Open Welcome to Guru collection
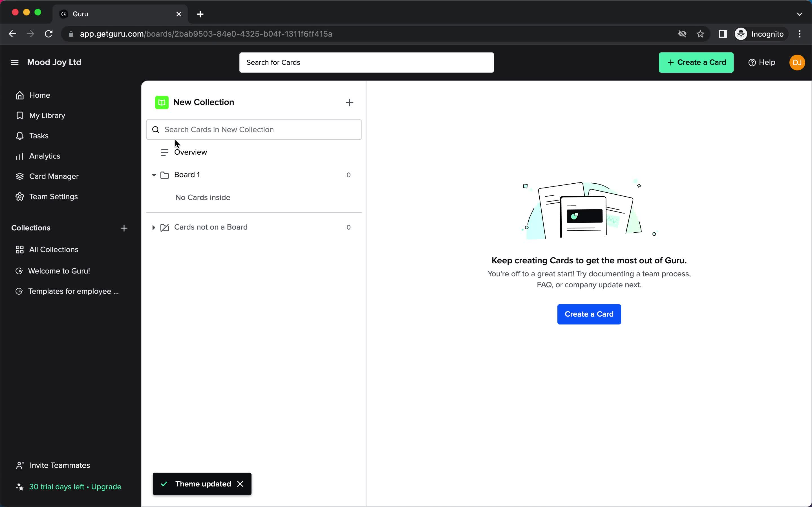This screenshot has height=507, width=812. pos(59,271)
